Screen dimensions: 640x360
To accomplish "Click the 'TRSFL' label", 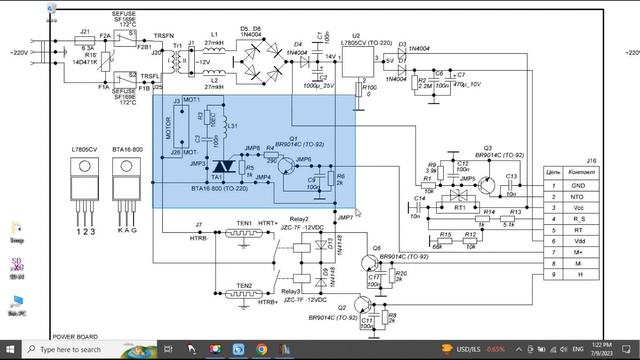I will (x=150, y=76).
